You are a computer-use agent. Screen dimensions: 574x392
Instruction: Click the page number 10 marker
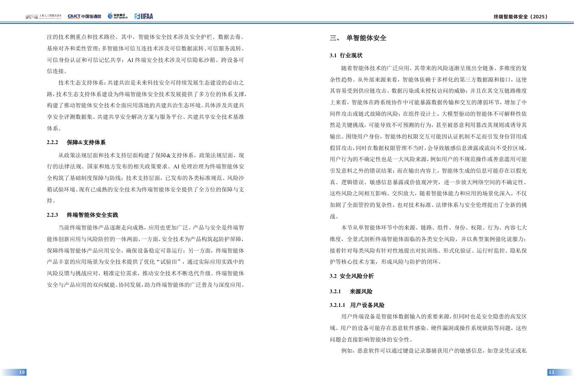(21, 372)
